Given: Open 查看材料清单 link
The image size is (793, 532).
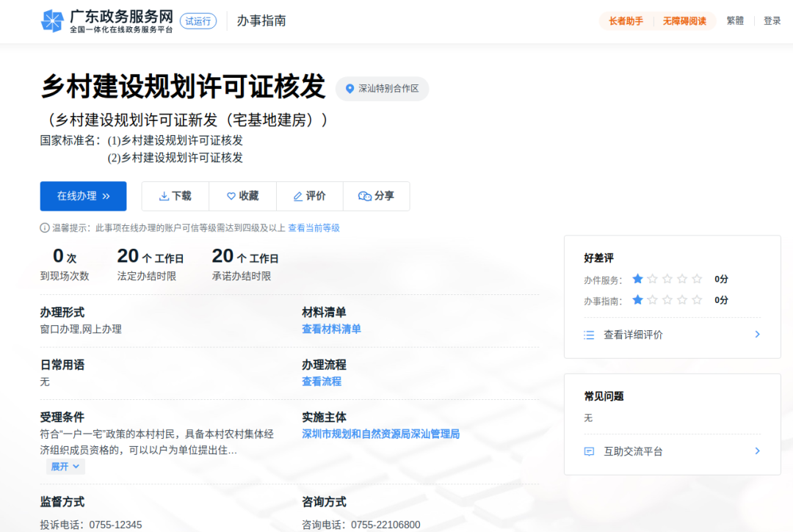Looking at the screenshot, I should pos(331,329).
